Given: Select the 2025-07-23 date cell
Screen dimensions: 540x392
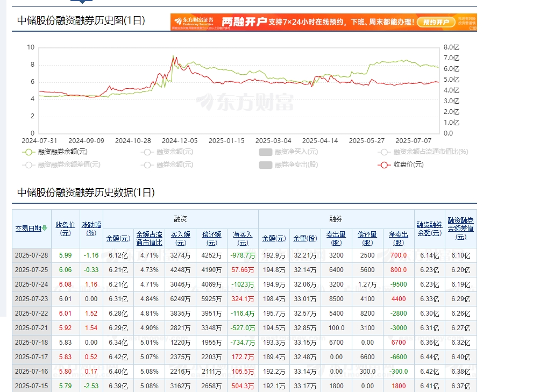Looking at the screenshot, I should click(32, 299).
